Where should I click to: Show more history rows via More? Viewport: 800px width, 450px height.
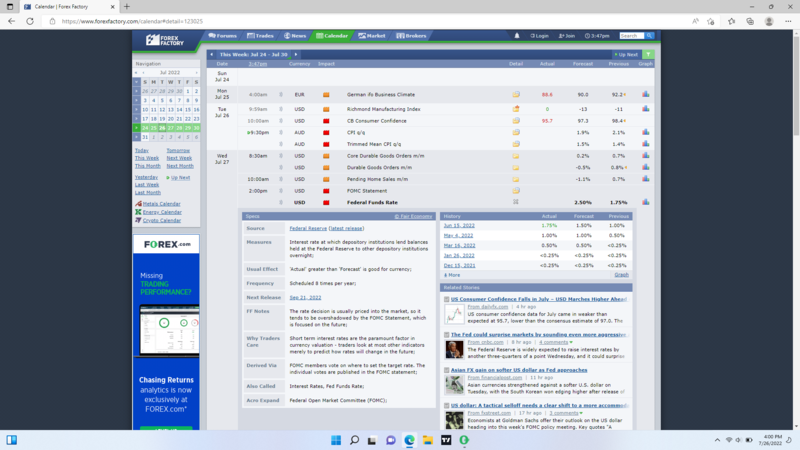pyautogui.click(x=452, y=275)
